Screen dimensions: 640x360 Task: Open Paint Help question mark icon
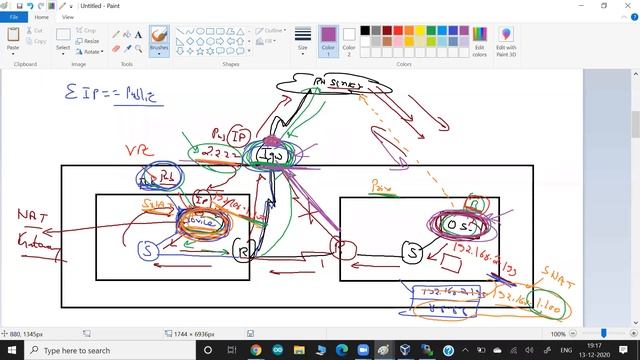pyautogui.click(x=634, y=17)
